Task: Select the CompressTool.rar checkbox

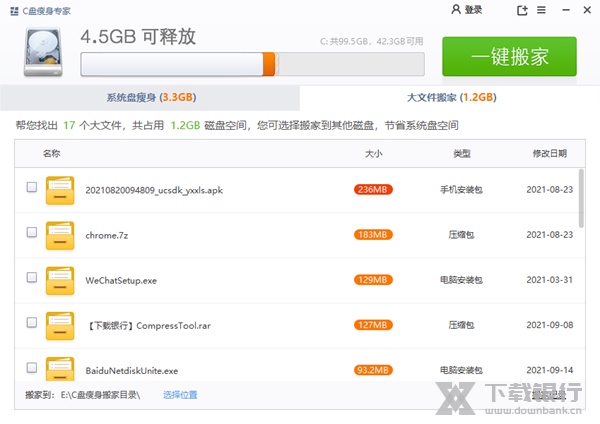Action: point(32,323)
